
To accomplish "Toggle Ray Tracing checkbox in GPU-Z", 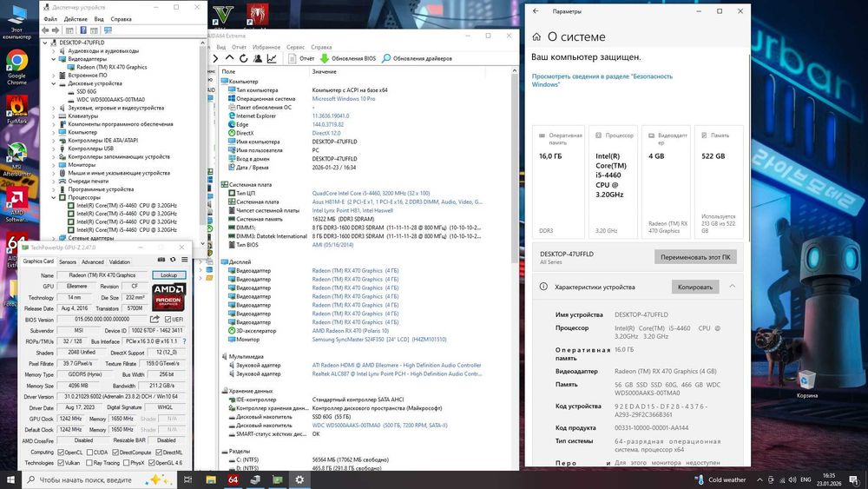I will tap(89, 463).
